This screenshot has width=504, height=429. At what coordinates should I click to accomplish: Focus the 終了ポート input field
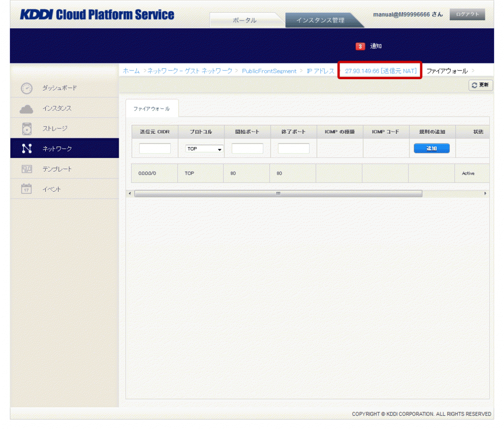click(x=293, y=149)
